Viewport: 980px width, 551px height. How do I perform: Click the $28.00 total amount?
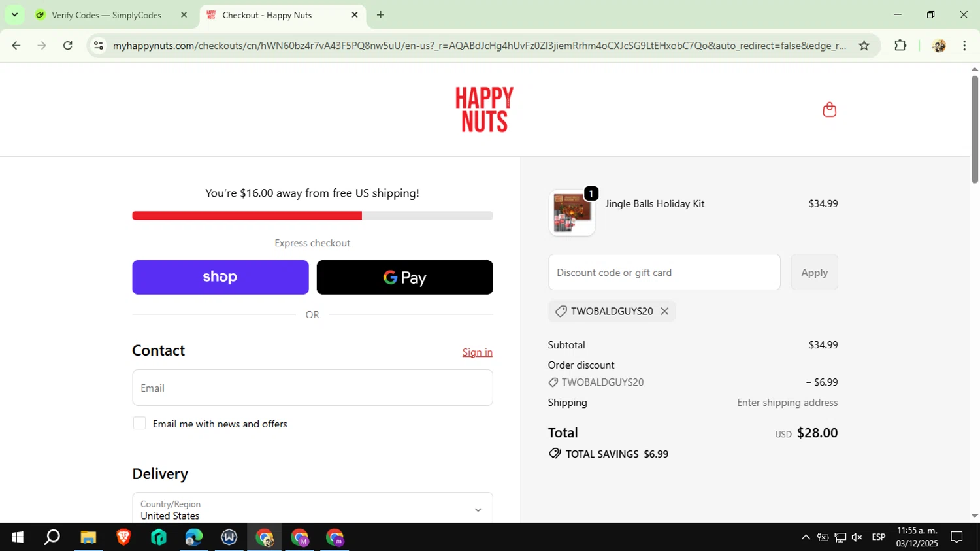pos(817,433)
